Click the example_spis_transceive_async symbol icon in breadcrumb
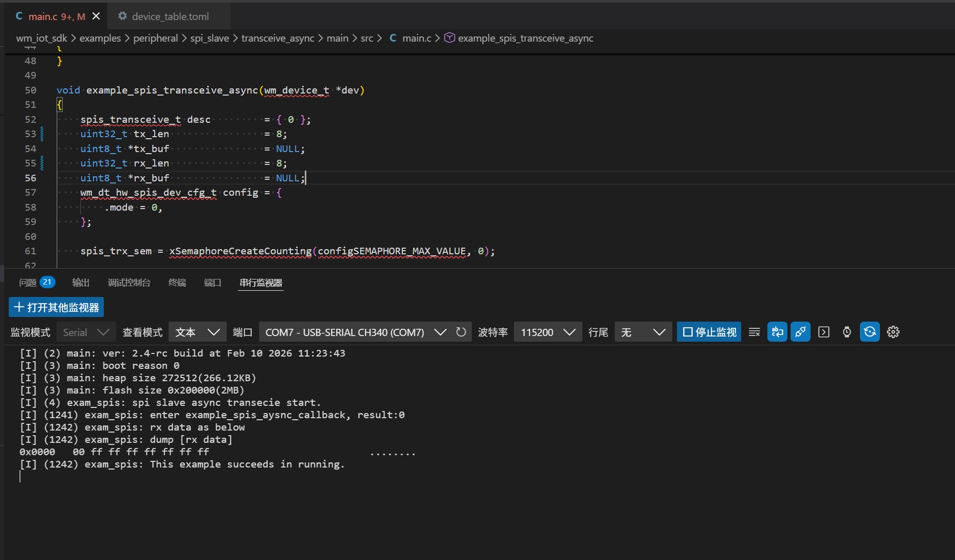 pyautogui.click(x=449, y=38)
